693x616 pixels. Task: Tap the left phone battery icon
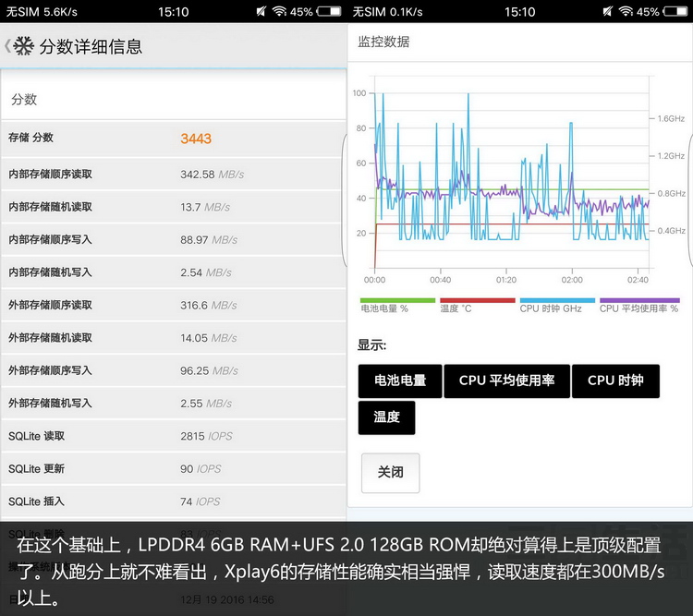coord(328,12)
